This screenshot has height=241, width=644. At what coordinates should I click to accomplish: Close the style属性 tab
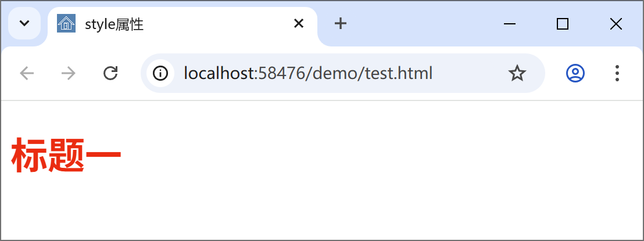pyautogui.click(x=299, y=24)
